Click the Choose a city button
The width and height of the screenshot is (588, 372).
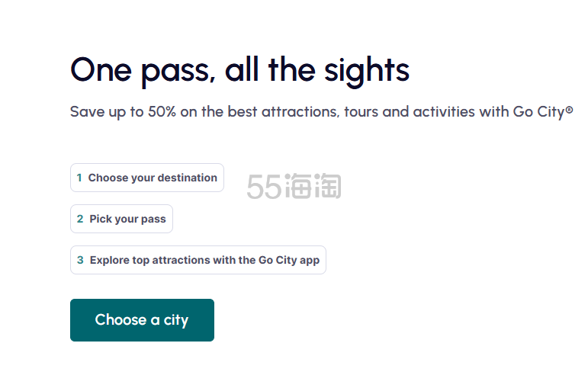(x=142, y=320)
